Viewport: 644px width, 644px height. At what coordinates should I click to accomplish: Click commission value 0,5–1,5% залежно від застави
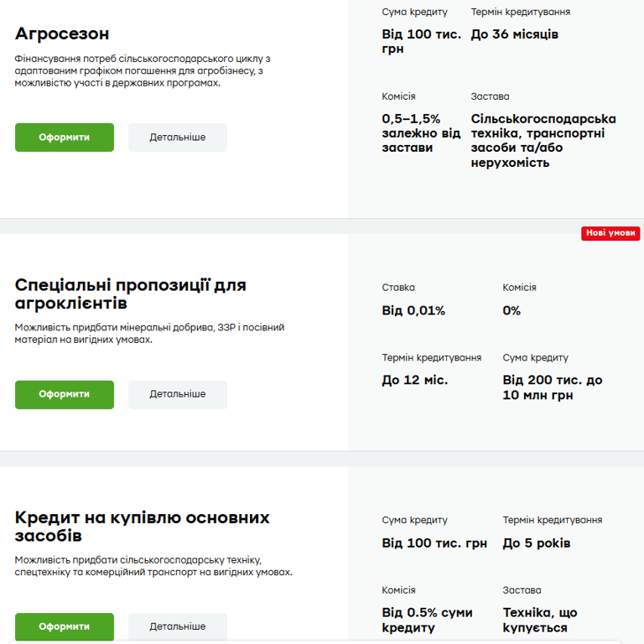(x=421, y=133)
